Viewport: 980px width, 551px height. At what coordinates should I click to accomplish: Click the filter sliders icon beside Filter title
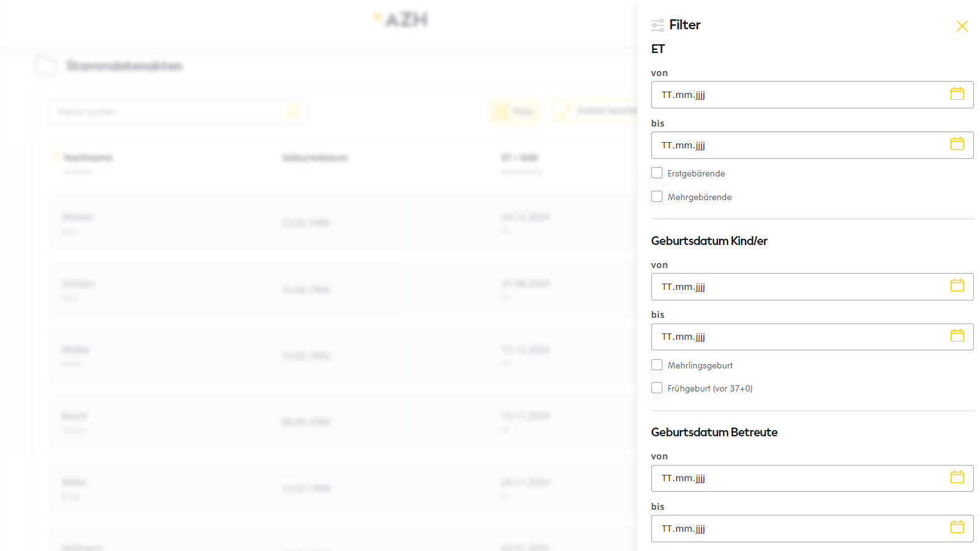(x=657, y=26)
